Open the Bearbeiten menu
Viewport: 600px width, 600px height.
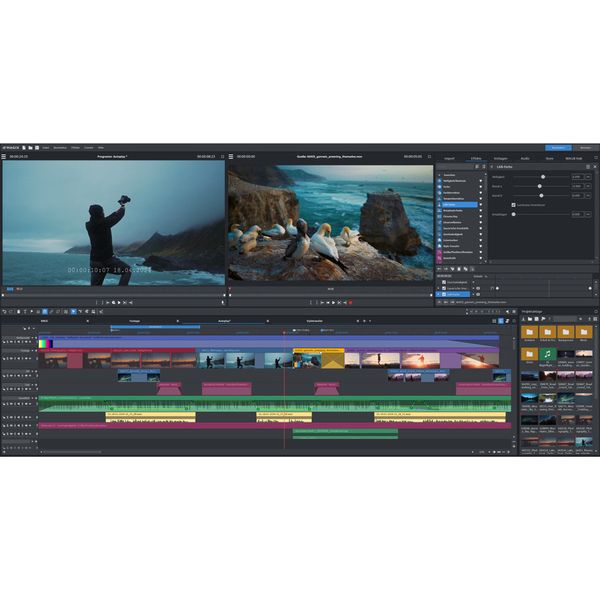(x=60, y=148)
